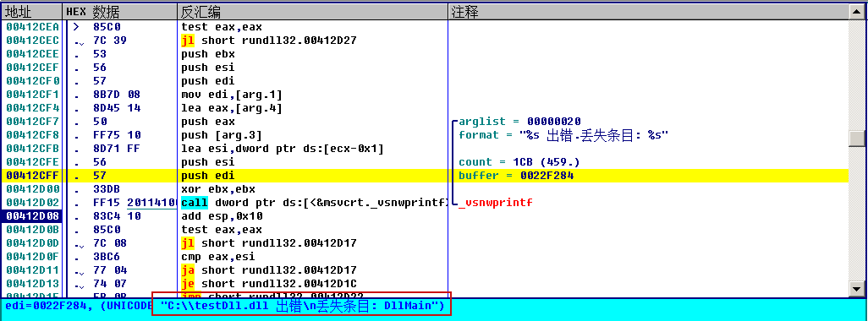Click the highlighted 'push edi' instruction at 00412CFF
This screenshot has height=321, width=868.
(x=208, y=176)
